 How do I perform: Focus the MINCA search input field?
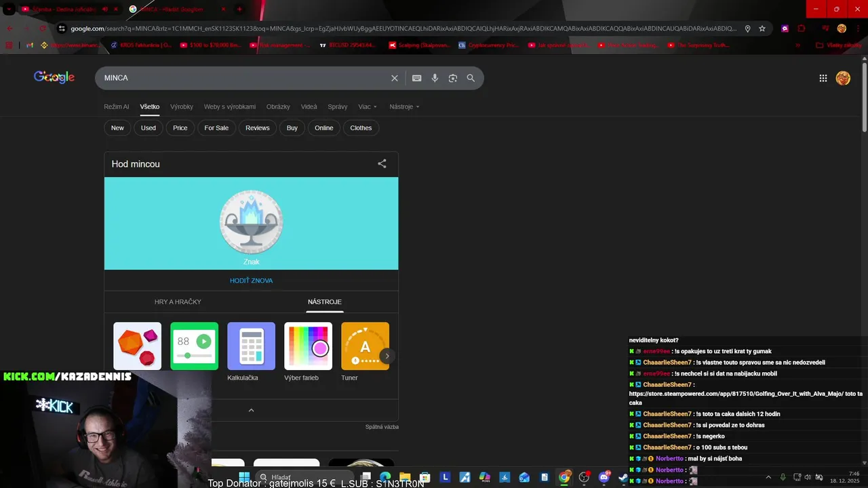click(244, 78)
